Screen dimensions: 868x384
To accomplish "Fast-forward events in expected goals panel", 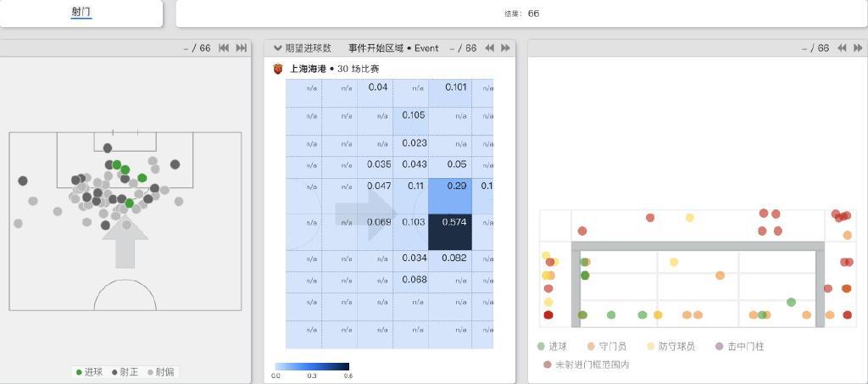I will [x=506, y=48].
